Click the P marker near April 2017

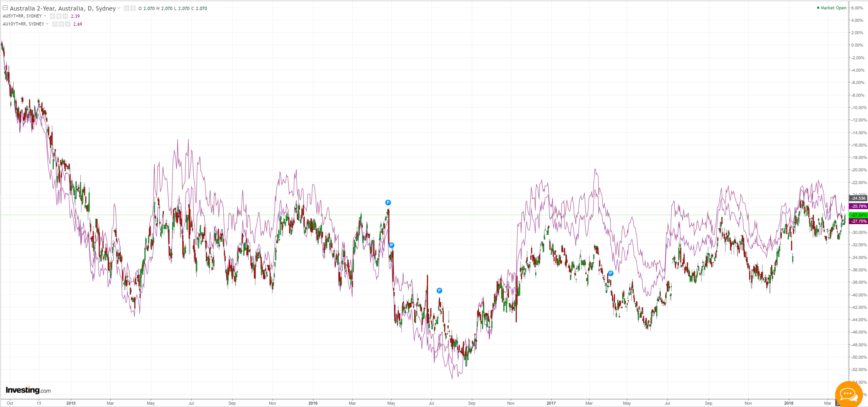[610, 273]
